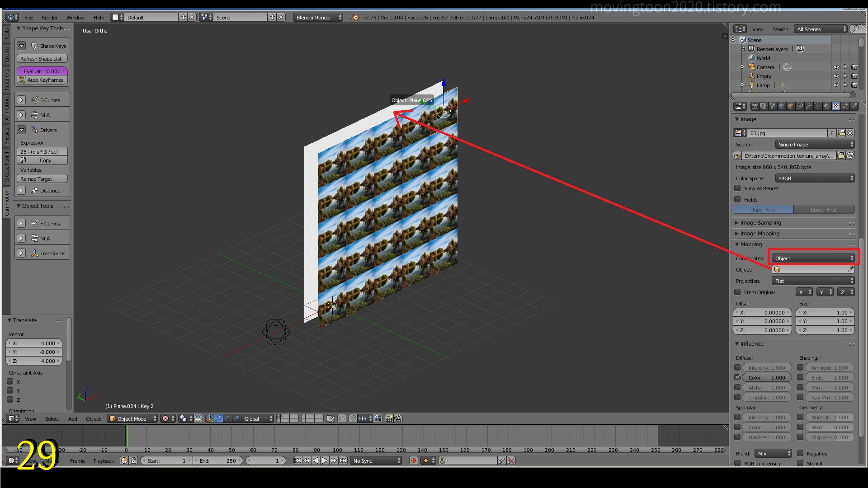868x488 pixels.
Task: Click the 3D manipulator axes toggle icon
Action: [x=209, y=418]
